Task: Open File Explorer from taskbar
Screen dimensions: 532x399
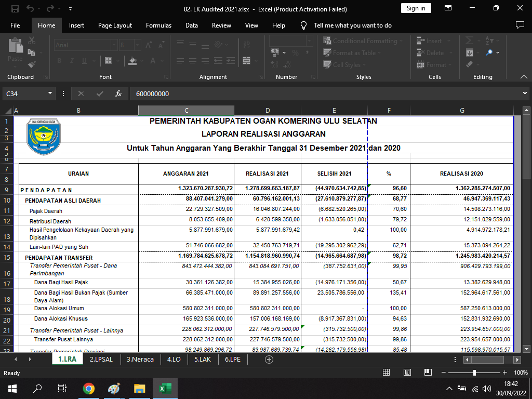Action: 139,388
